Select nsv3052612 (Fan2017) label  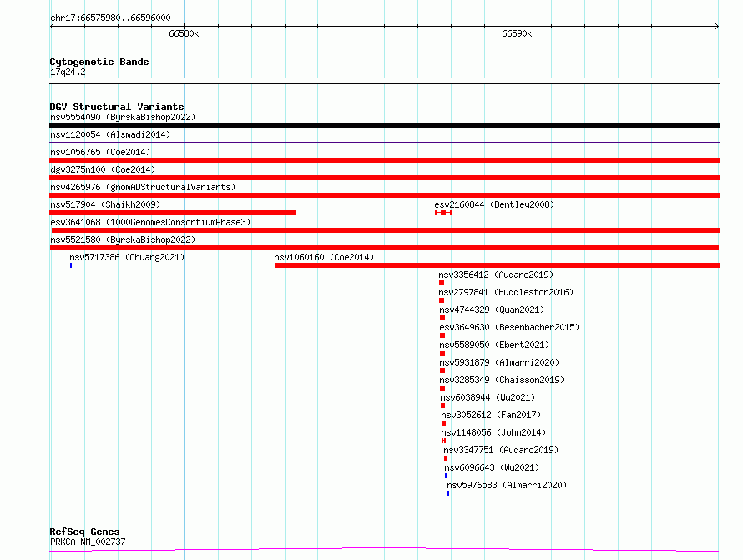coord(491,415)
